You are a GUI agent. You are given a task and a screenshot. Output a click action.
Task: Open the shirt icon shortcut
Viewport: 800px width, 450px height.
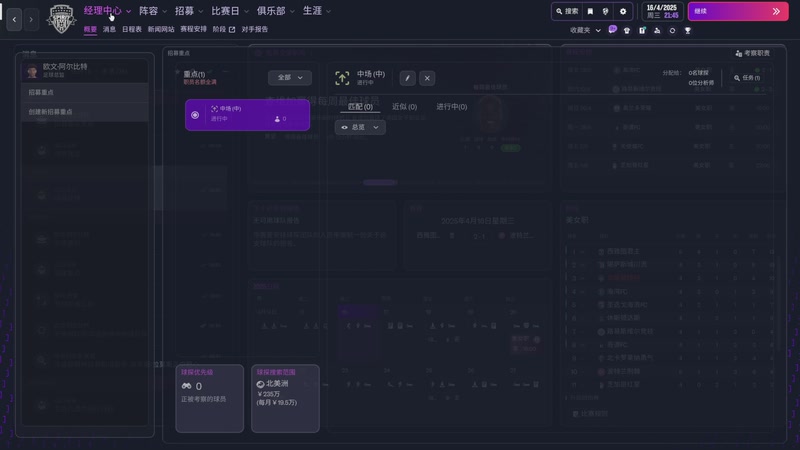627,31
